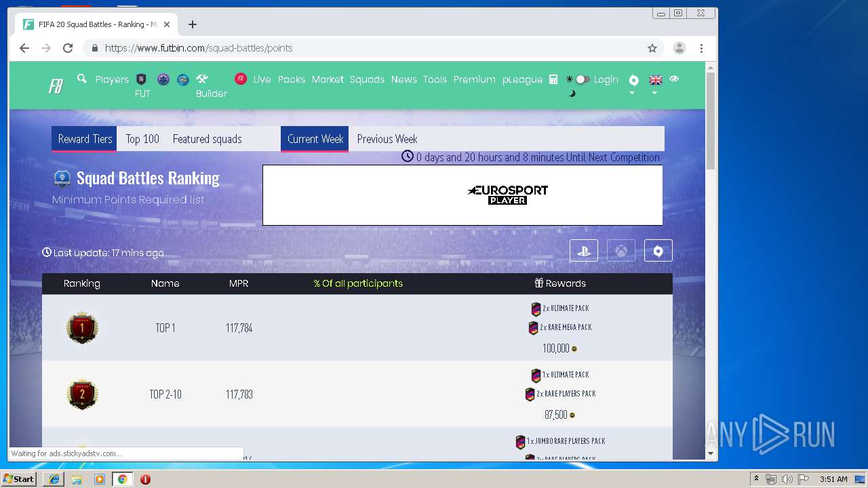Select the Previous Week tab
This screenshot has width=868, height=488.
(387, 139)
